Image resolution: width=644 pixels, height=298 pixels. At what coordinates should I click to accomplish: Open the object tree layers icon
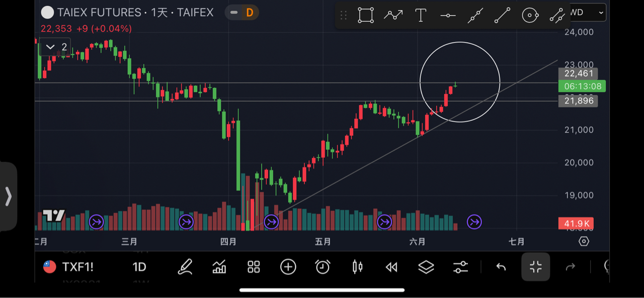pyautogui.click(x=426, y=267)
